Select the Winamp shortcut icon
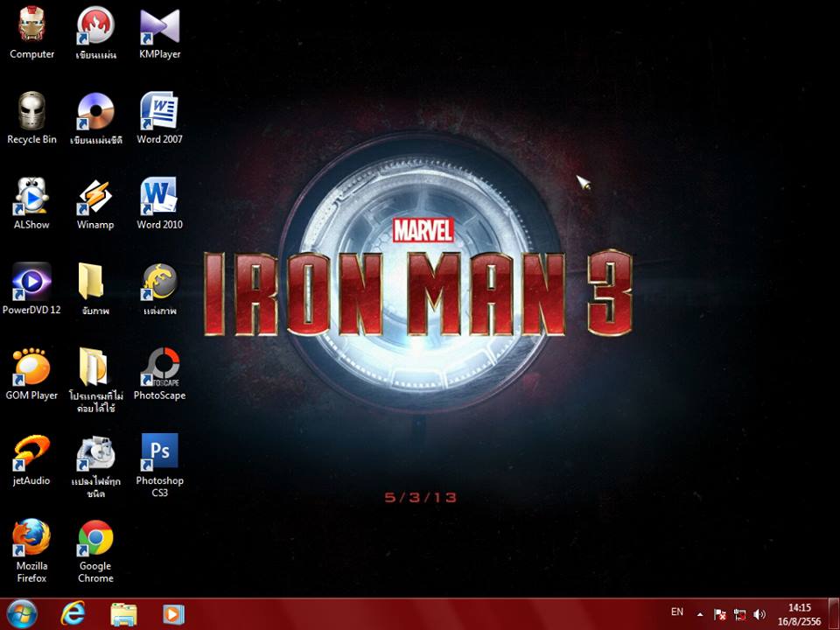 click(x=95, y=204)
